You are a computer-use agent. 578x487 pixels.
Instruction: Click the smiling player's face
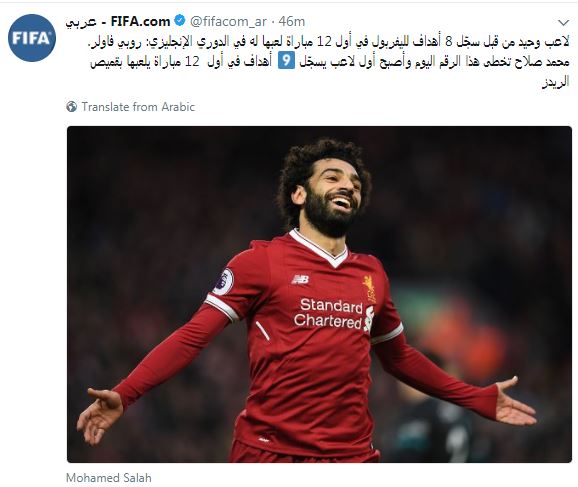click(x=332, y=199)
